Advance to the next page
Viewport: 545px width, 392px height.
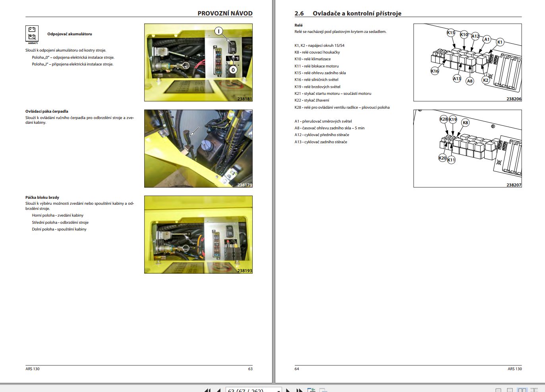(x=288, y=390)
